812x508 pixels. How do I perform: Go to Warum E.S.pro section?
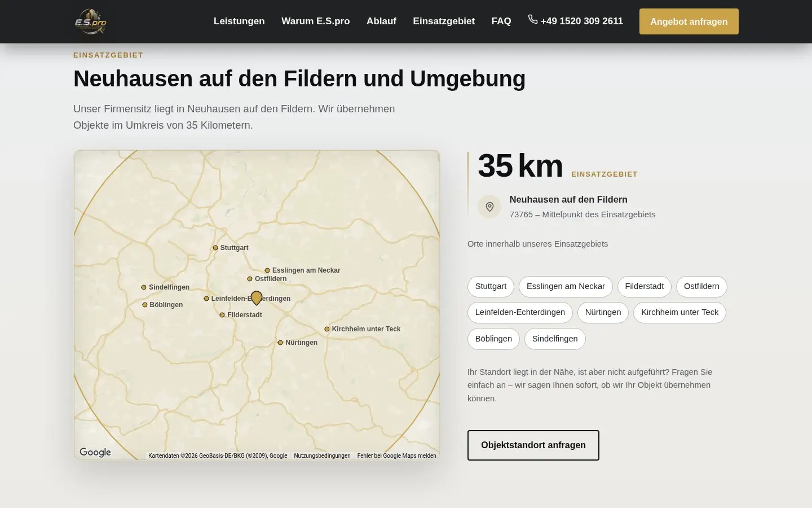point(316,21)
